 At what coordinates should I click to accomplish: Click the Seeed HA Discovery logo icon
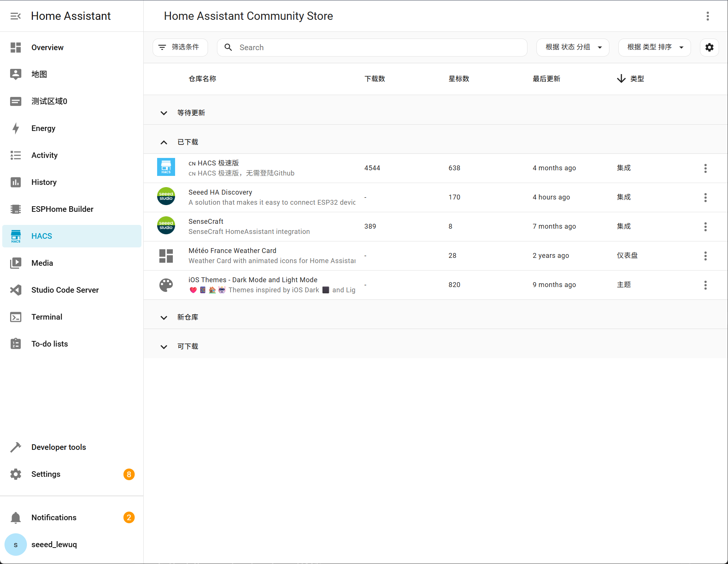(166, 197)
